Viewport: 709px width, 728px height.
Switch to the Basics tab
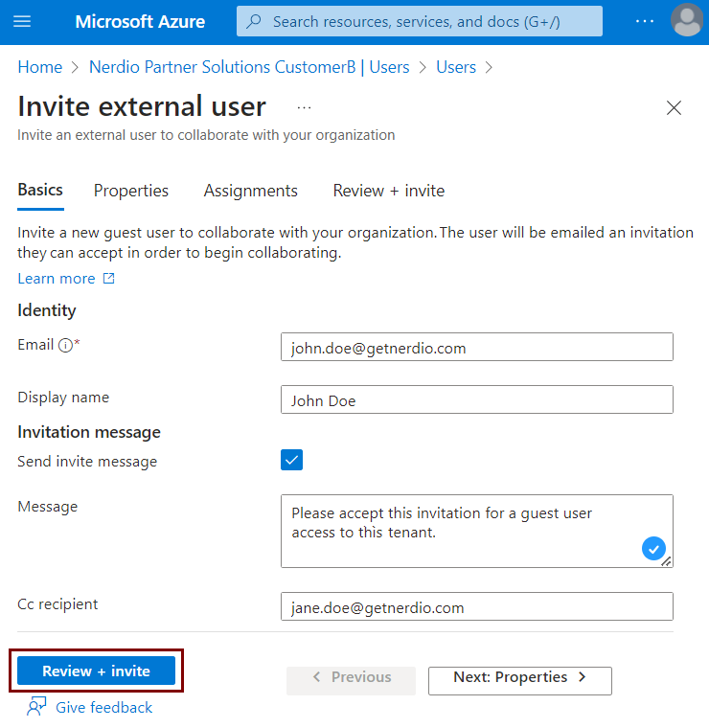tap(40, 190)
